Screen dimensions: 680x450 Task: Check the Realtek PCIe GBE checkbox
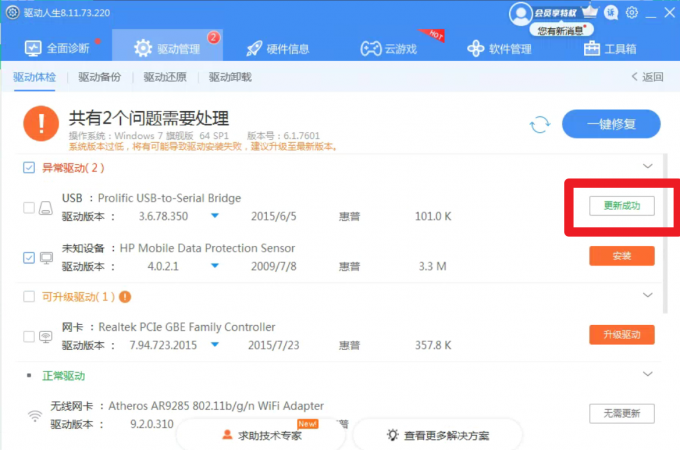click(x=29, y=336)
